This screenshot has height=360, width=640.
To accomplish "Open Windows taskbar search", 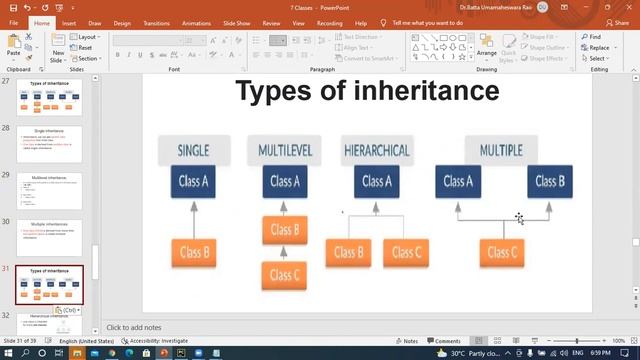I will click(25, 353).
